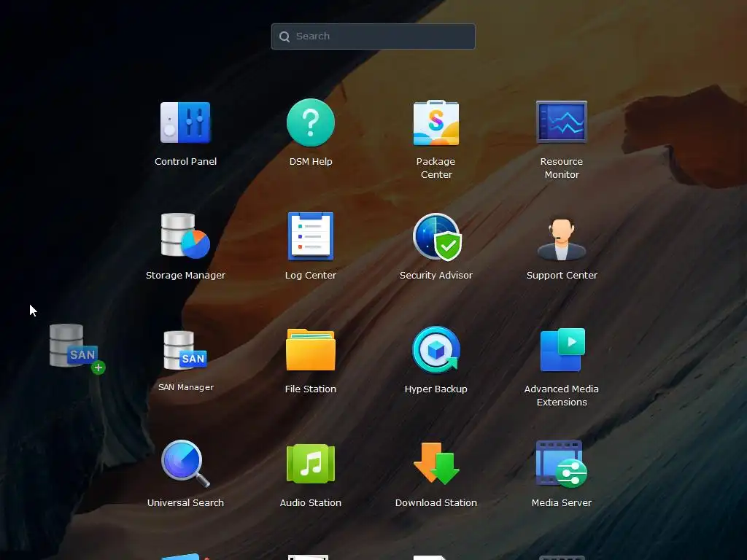The height and width of the screenshot is (560, 747).
Task: Open Advanced Media Extensions icon
Action: pyautogui.click(x=562, y=349)
